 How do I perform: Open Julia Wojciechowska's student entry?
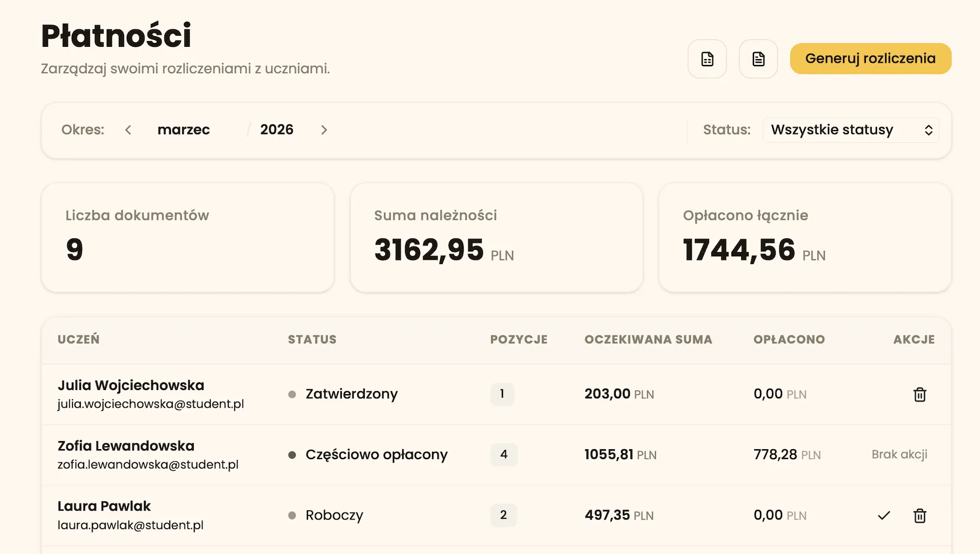tap(131, 385)
